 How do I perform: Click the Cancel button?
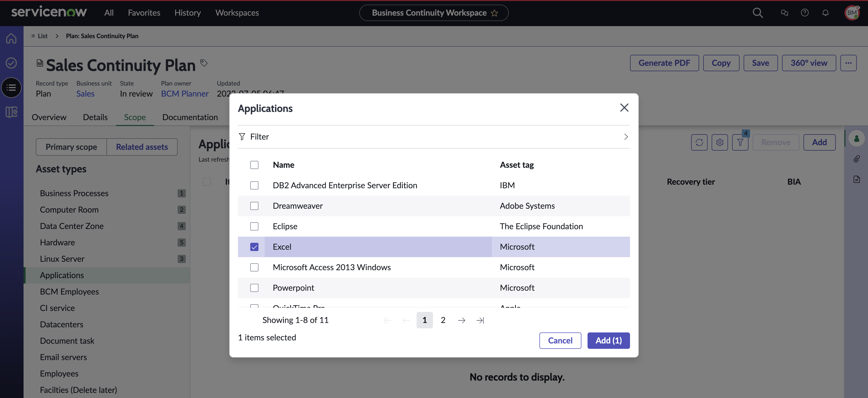tap(560, 341)
